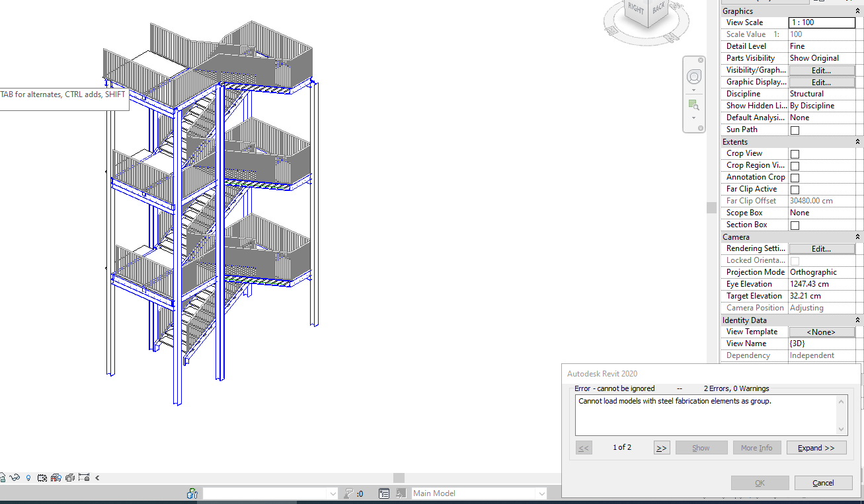This screenshot has width=864, height=504.
Task: Click the View Scale field showing 1:100
Action: [821, 22]
